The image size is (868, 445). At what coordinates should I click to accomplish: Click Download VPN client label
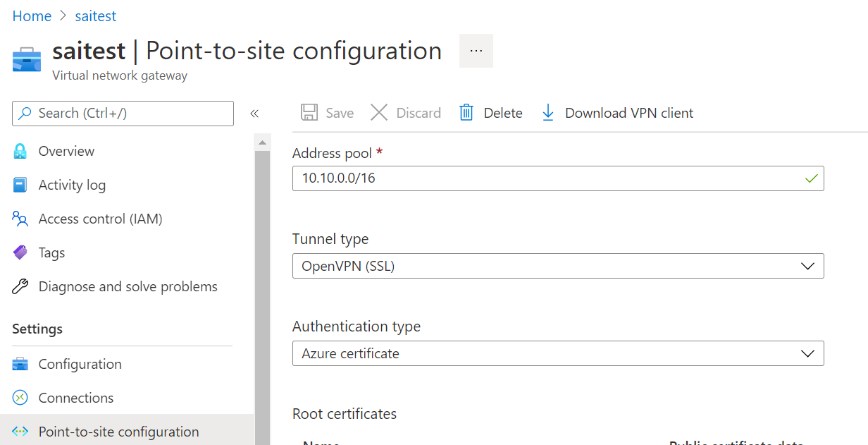629,113
